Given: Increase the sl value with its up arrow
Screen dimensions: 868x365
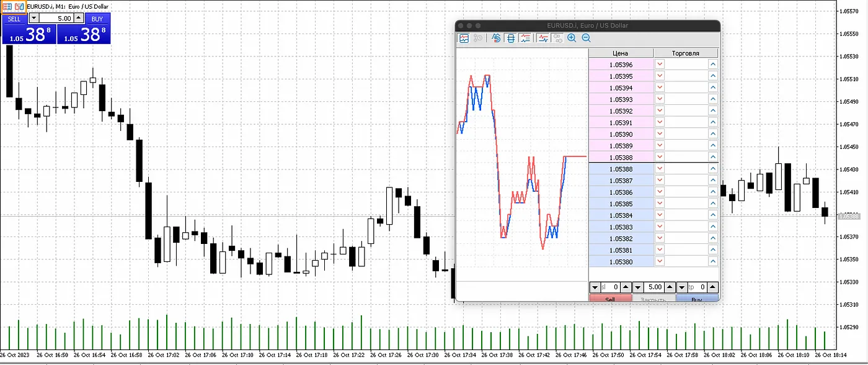Looking at the screenshot, I should 626,287.
